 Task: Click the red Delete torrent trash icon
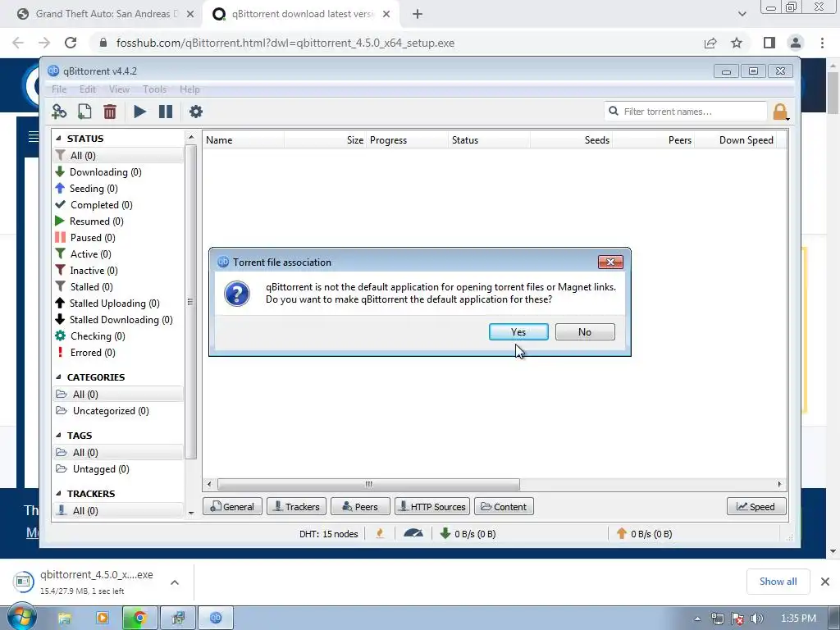110,112
